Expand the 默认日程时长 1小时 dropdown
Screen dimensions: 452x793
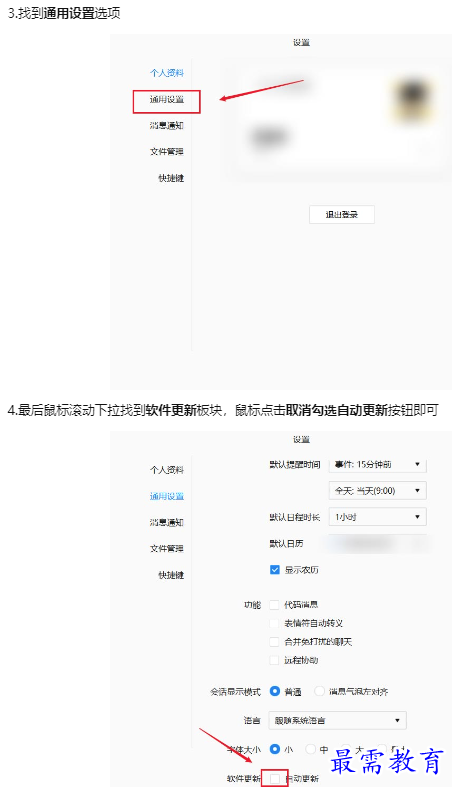[x=378, y=517]
